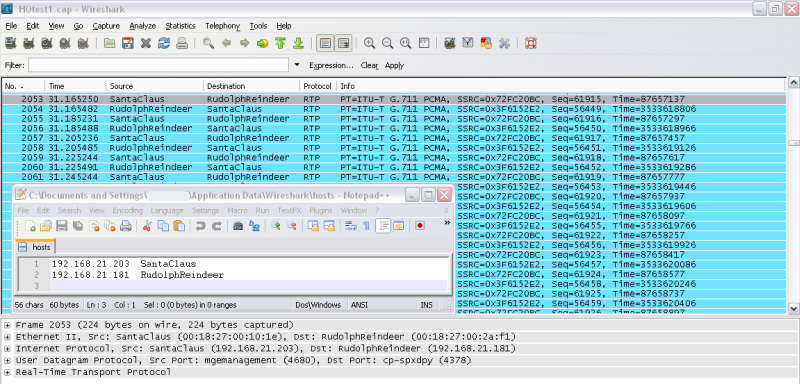The image size is (800, 384).
Task: Click the Expression... button
Action: tap(331, 65)
